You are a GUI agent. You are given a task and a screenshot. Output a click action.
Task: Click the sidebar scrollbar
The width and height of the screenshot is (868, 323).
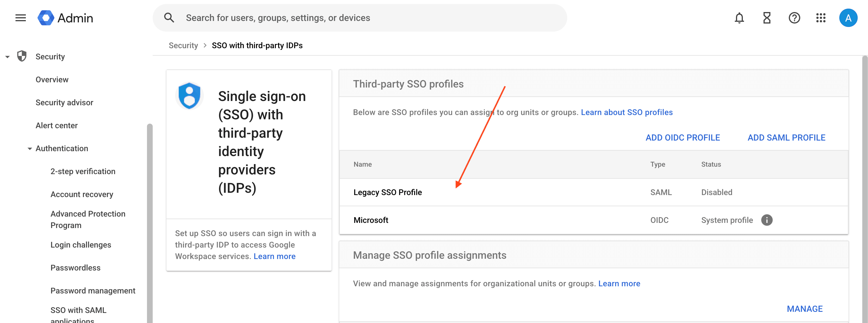click(150, 223)
